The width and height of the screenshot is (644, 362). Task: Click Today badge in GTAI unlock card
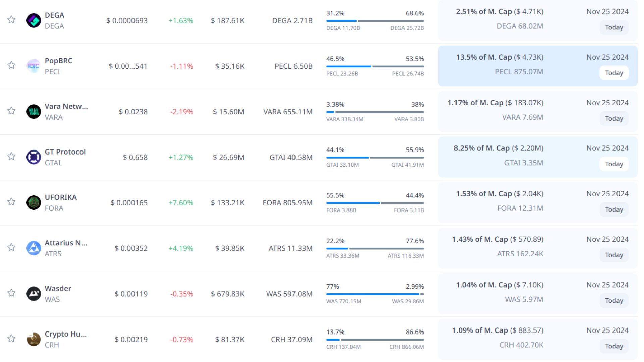tap(614, 164)
